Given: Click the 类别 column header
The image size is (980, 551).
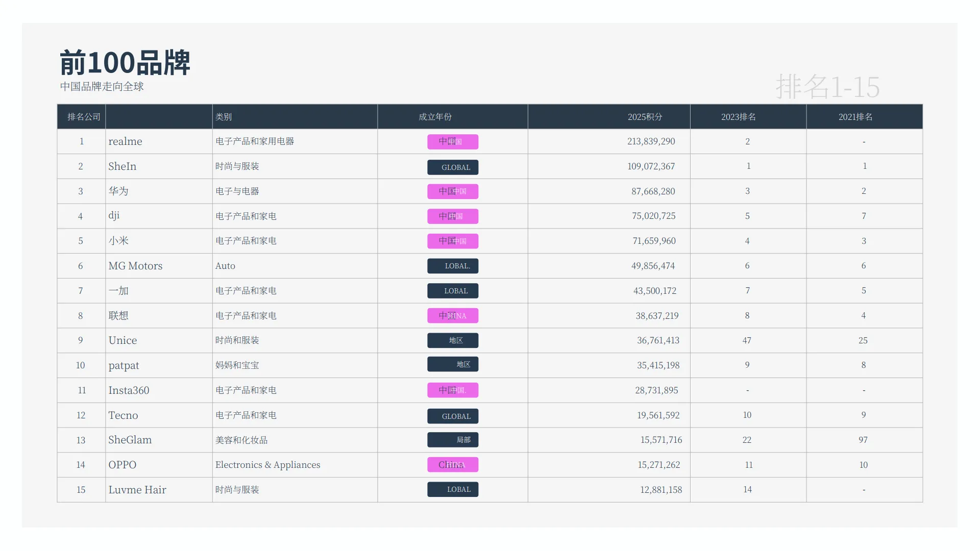Looking at the screenshot, I should click(x=224, y=117).
